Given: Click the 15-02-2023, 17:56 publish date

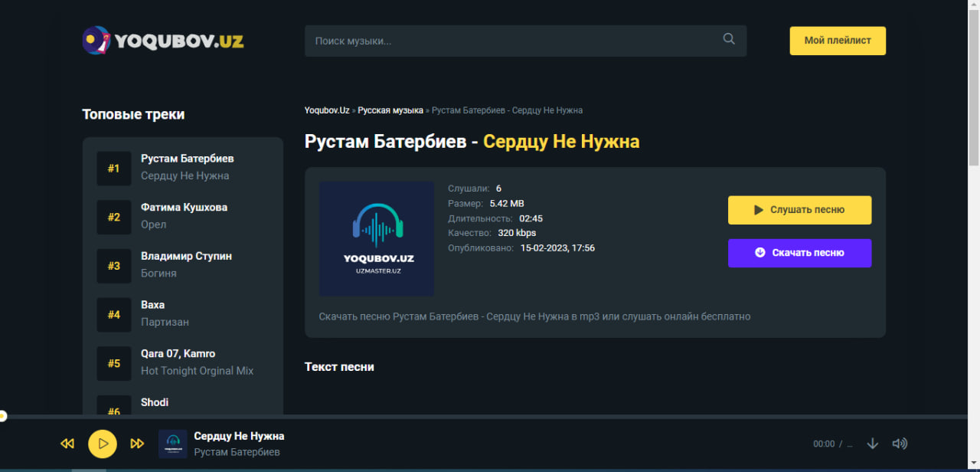Looking at the screenshot, I should click(557, 248).
